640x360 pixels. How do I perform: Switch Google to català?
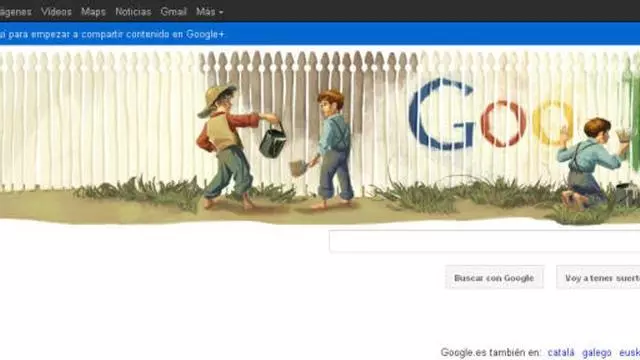pyautogui.click(x=561, y=352)
